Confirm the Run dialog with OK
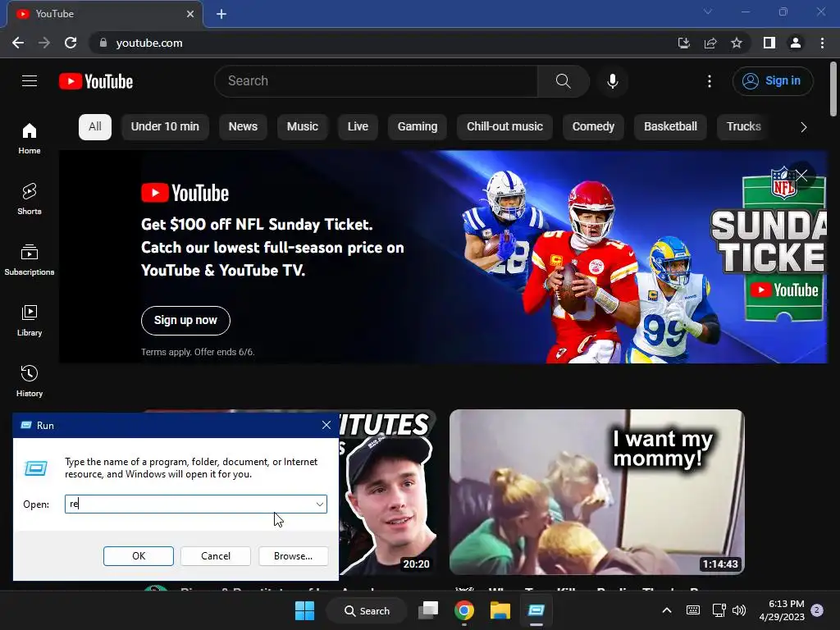This screenshot has width=840, height=630. [x=138, y=556]
